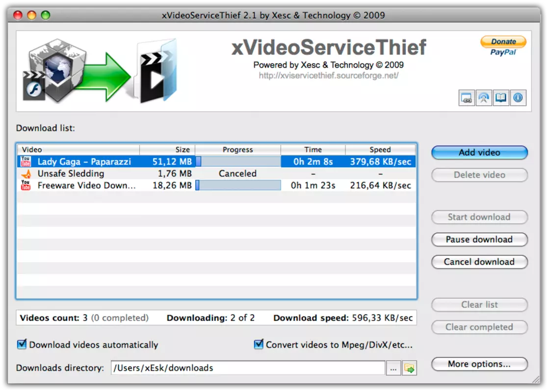This screenshot has height=392, width=549.
Task: Toggle Download videos automatically checkbox
Action: pos(22,344)
